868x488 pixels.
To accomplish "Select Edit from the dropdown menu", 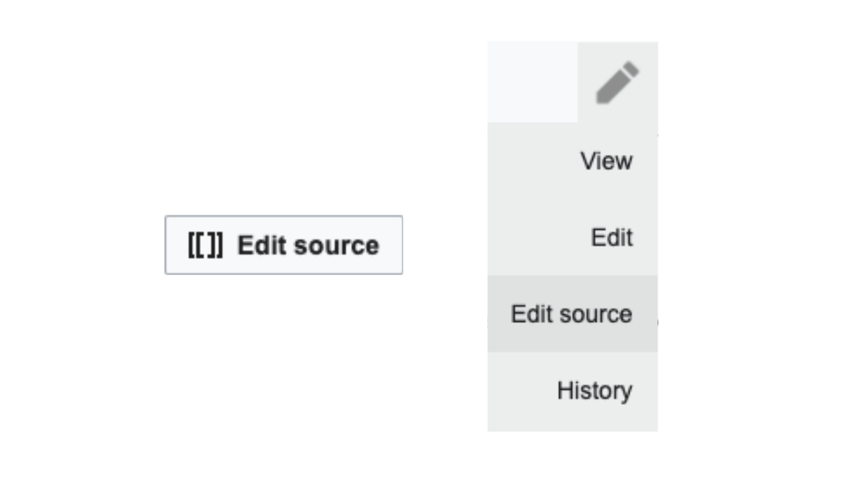I will pyautogui.click(x=612, y=237).
